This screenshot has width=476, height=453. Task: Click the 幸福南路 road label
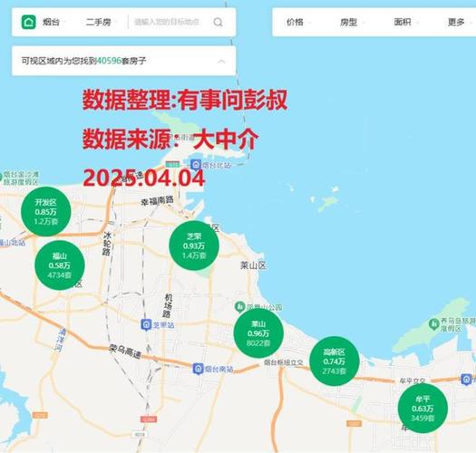pos(157,200)
